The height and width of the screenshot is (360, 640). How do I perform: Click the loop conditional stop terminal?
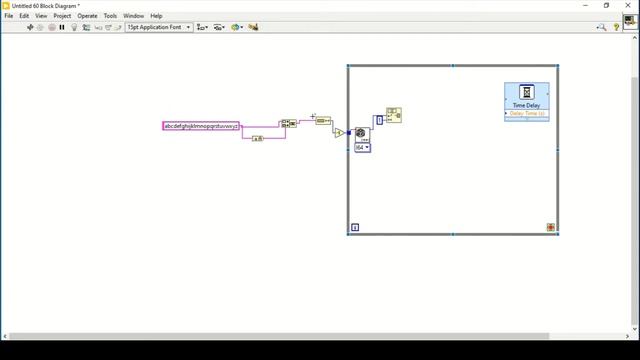tap(551, 227)
